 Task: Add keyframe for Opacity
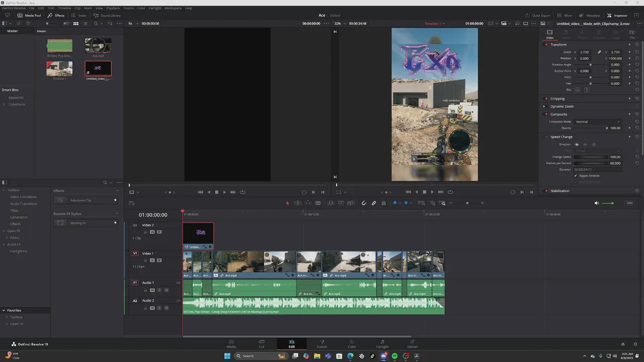[x=629, y=128]
